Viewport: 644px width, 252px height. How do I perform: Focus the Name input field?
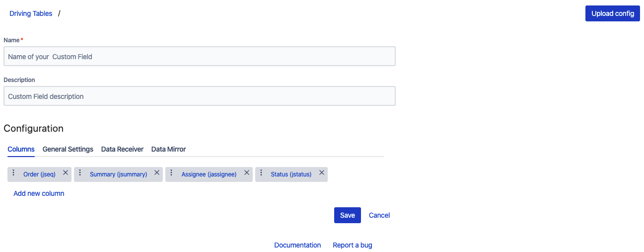(x=199, y=57)
